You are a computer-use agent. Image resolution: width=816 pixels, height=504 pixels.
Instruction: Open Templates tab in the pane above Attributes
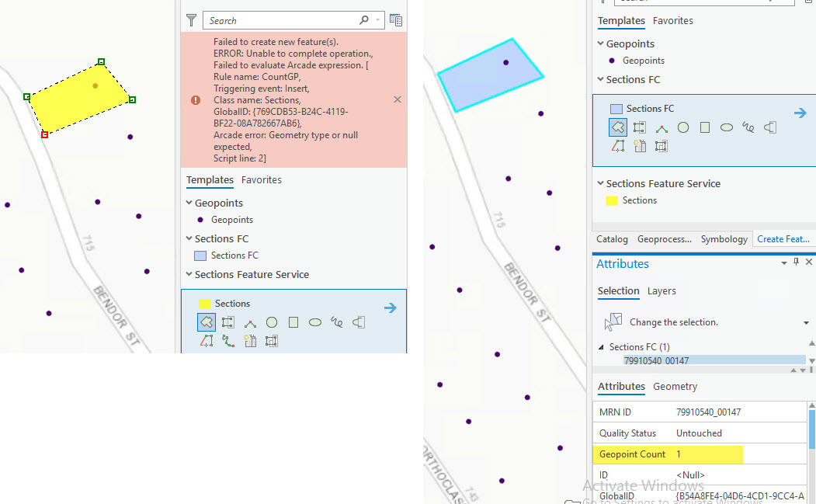[x=621, y=21]
